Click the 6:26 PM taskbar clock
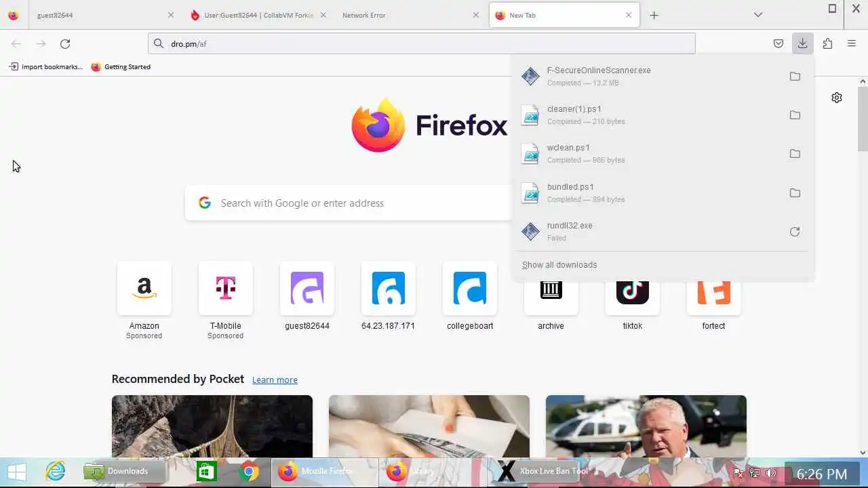 (822, 474)
